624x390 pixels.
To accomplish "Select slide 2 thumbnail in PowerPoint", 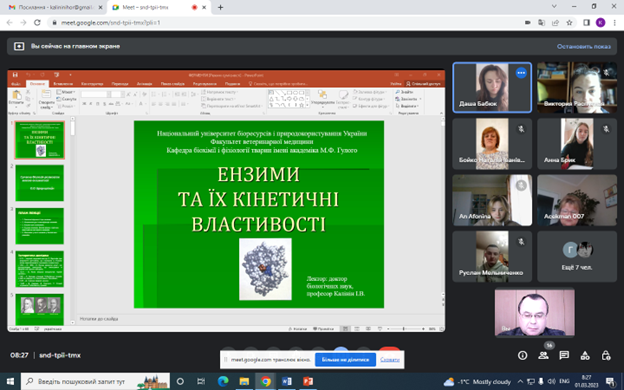I will (x=39, y=183).
